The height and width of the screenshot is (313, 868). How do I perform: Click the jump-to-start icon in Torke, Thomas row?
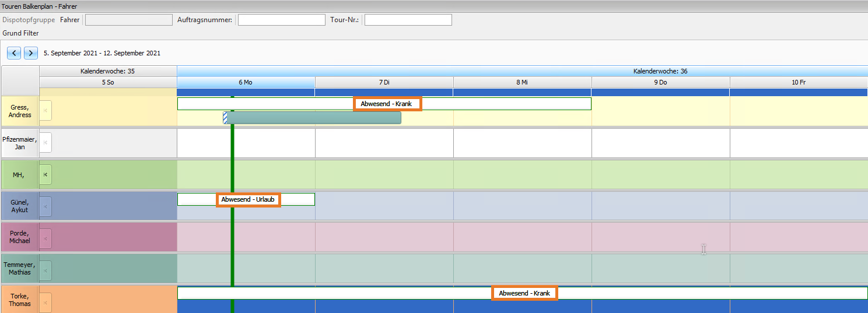[45, 302]
